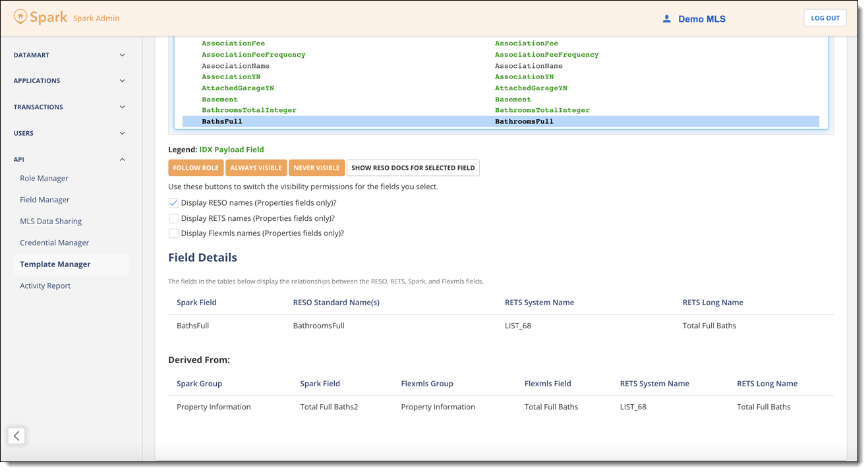
Task: Click the Spark logo icon
Action: [x=20, y=17]
